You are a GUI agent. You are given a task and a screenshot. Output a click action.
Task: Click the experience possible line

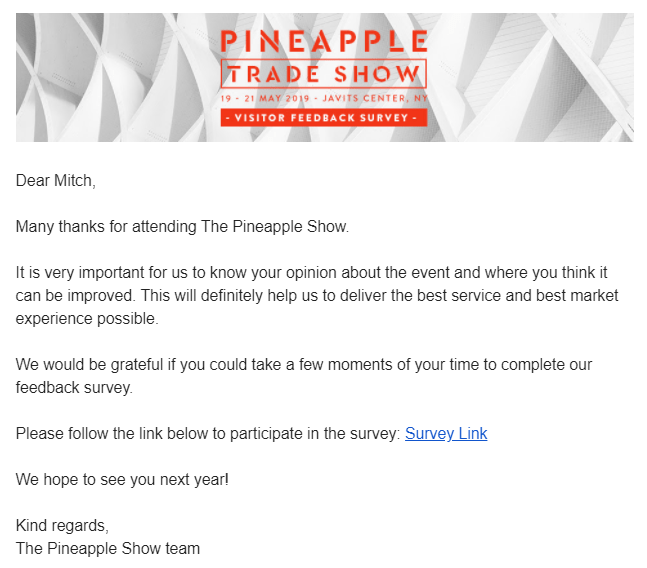point(87,319)
